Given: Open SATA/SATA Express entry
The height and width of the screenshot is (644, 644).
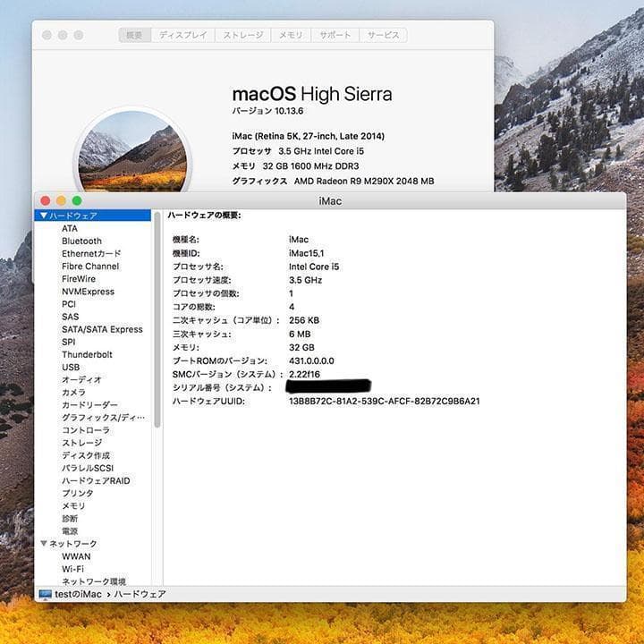Looking at the screenshot, I should click(x=102, y=329).
